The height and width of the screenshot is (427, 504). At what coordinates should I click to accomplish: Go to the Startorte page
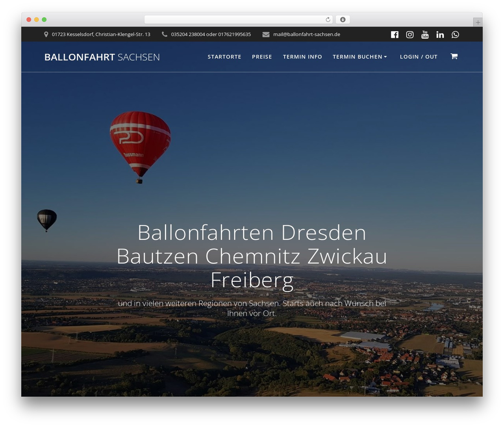pos(224,57)
